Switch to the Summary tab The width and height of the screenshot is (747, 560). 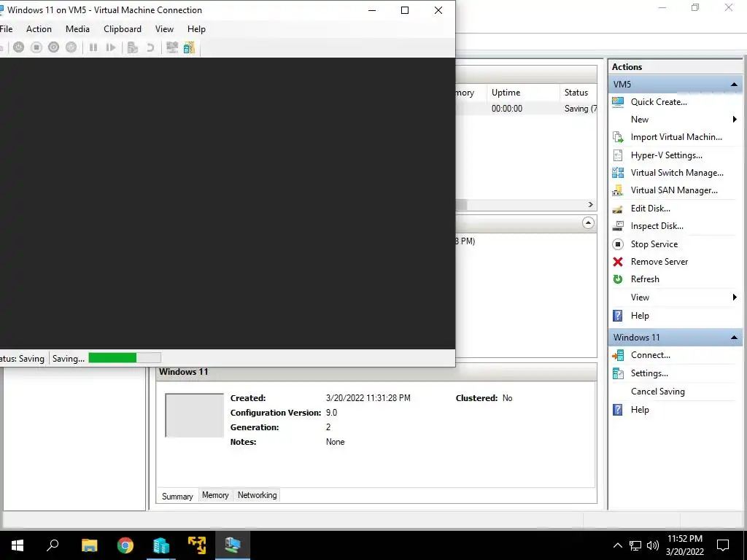point(177,496)
